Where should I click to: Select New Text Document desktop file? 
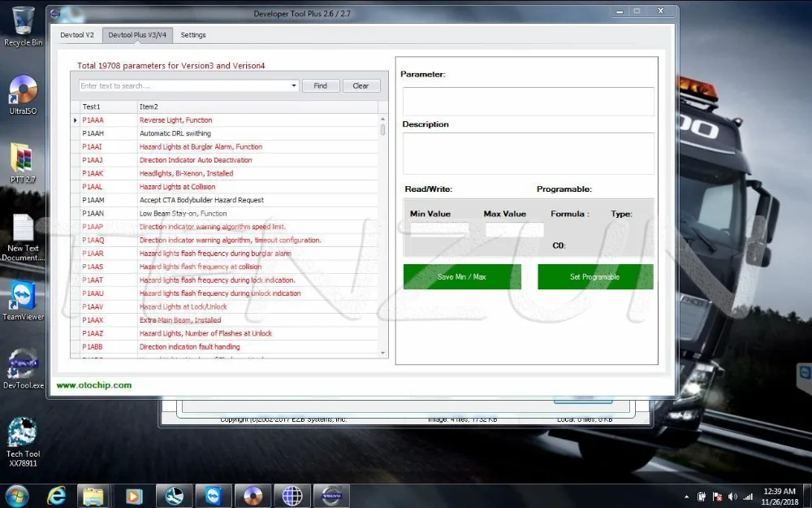23,237
